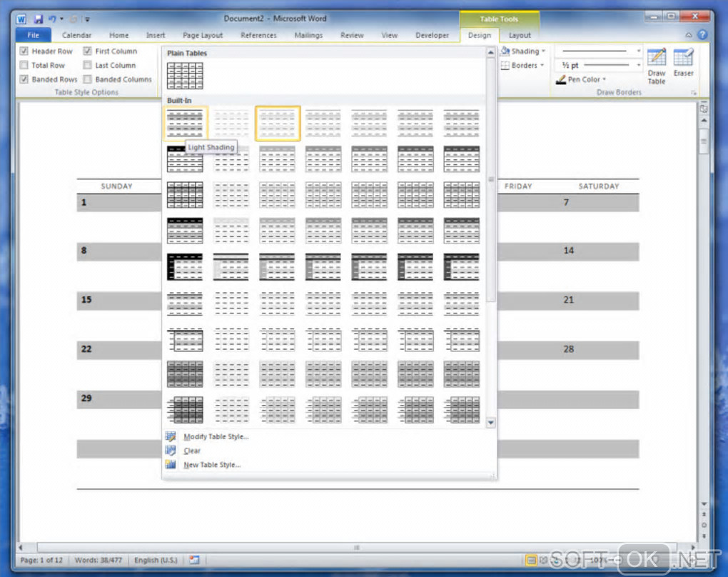
Task: Click the Page: 1 of 12 status indicator
Action: (41, 561)
